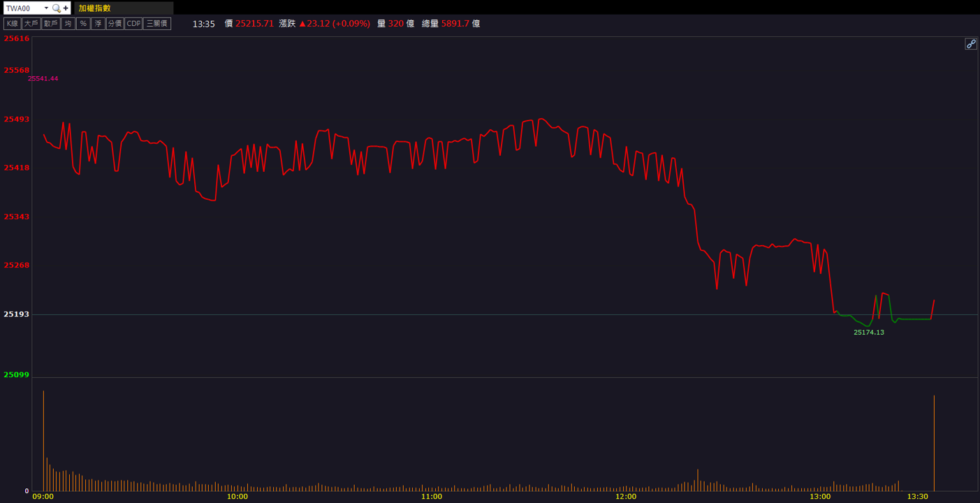Click the plus add symbol icon

click(66, 8)
